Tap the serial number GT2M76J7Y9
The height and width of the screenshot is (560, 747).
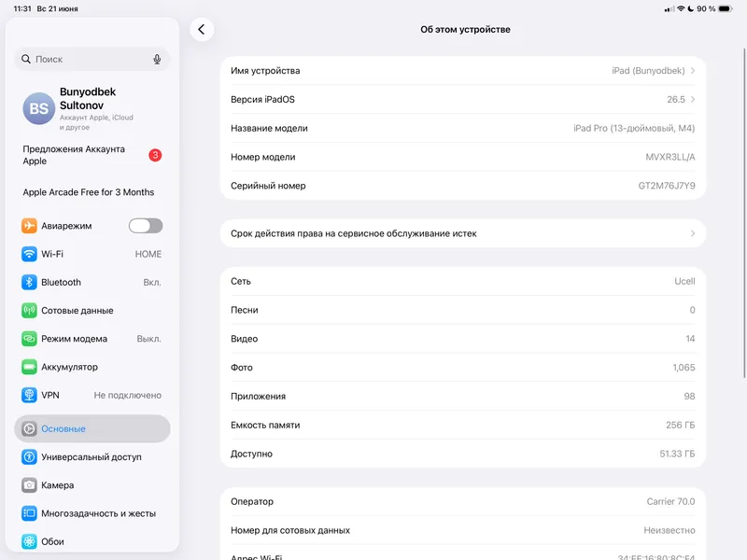click(667, 186)
